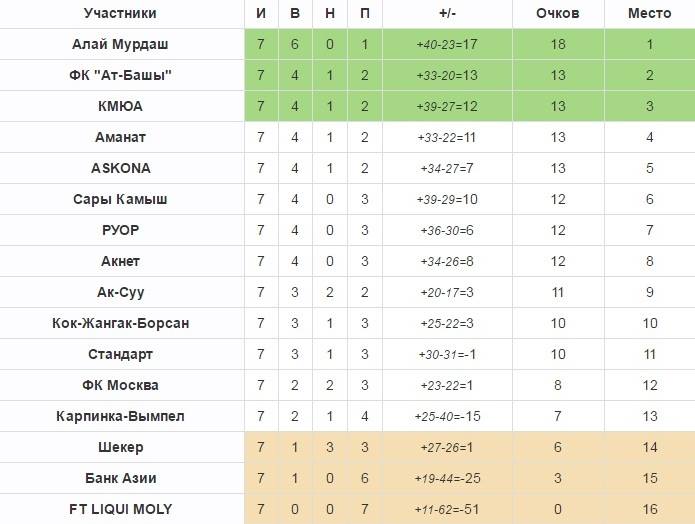Open the Банк Азии team entry
This screenshot has width=695, height=524.
click(x=120, y=478)
